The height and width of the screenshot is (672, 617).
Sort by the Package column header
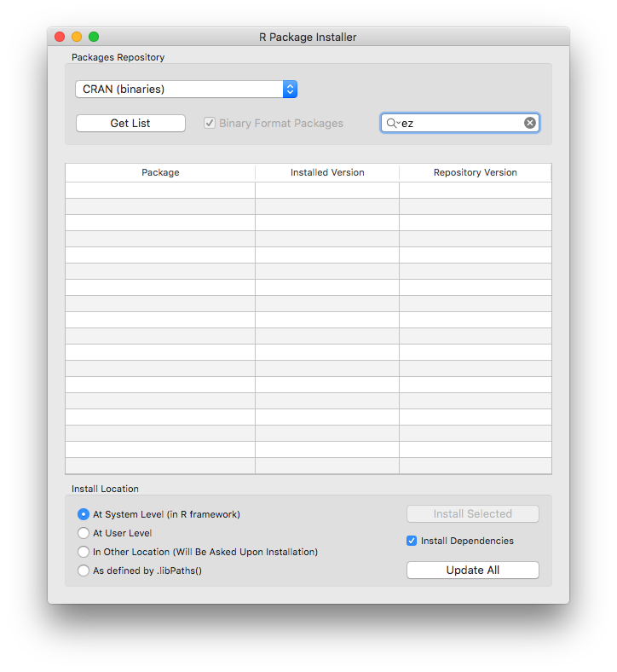point(160,172)
